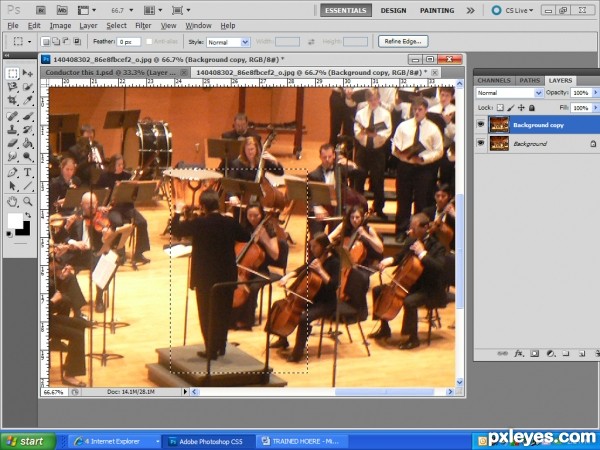This screenshot has height=450, width=600.
Task: Create a new group folder icon
Action: [566, 354]
